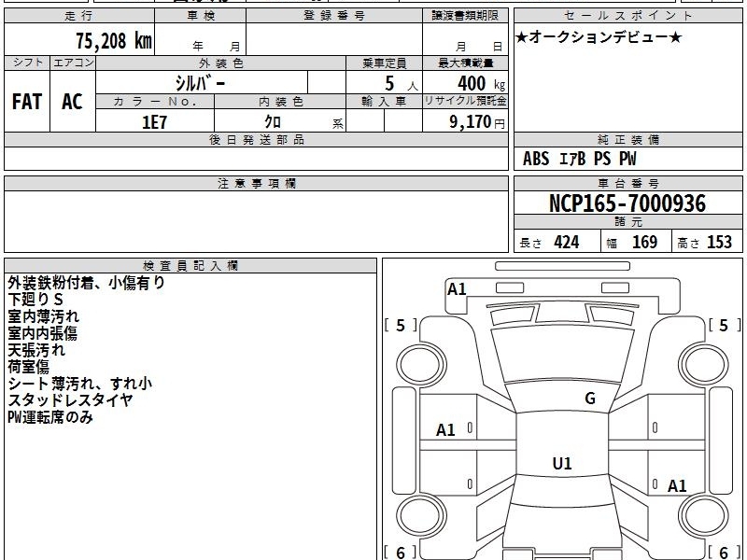Image resolution: width=747 pixels, height=560 pixels.
Task: Select recycle deposit 9,170円
Action: tap(477, 122)
